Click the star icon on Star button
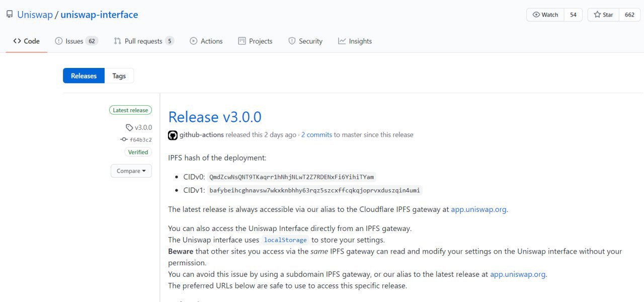The height and width of the screenshot is (302, 644). point(597,15)
